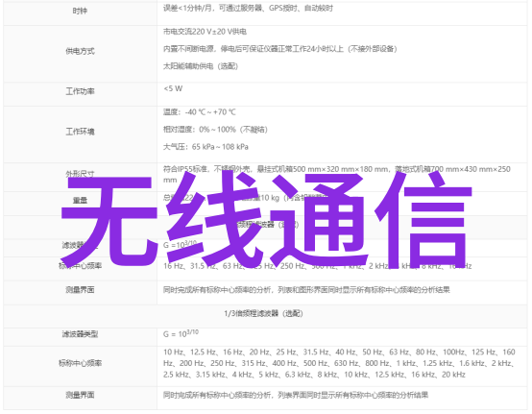
Task: Click the 太阳能辅助供电 (选配) text
Action: tap(201, 66)
